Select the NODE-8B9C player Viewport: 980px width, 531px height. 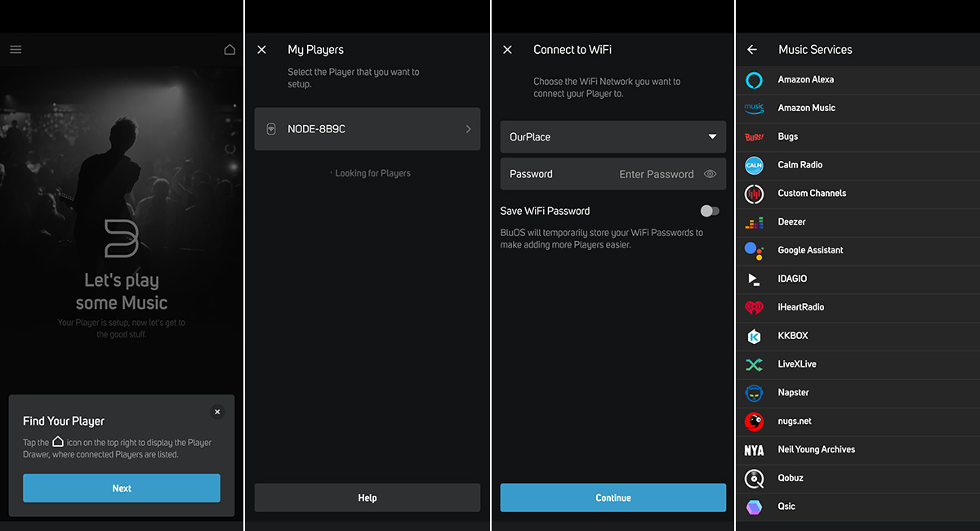367,129
